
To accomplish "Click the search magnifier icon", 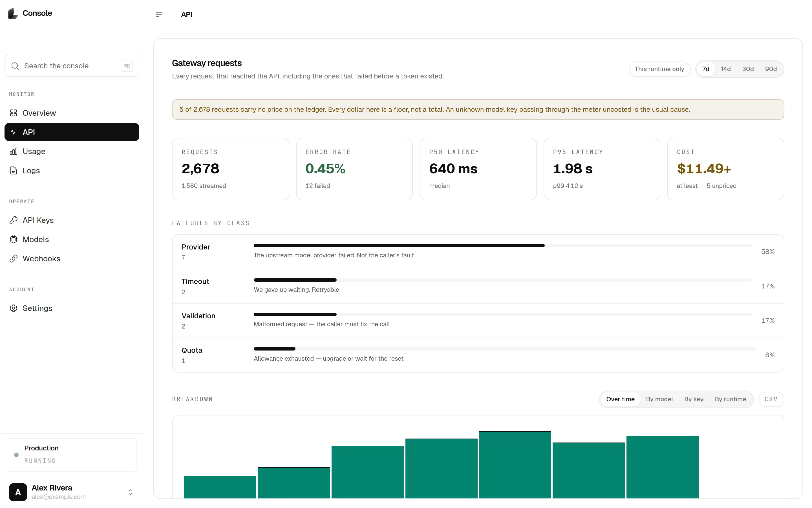I will [15, 66].
